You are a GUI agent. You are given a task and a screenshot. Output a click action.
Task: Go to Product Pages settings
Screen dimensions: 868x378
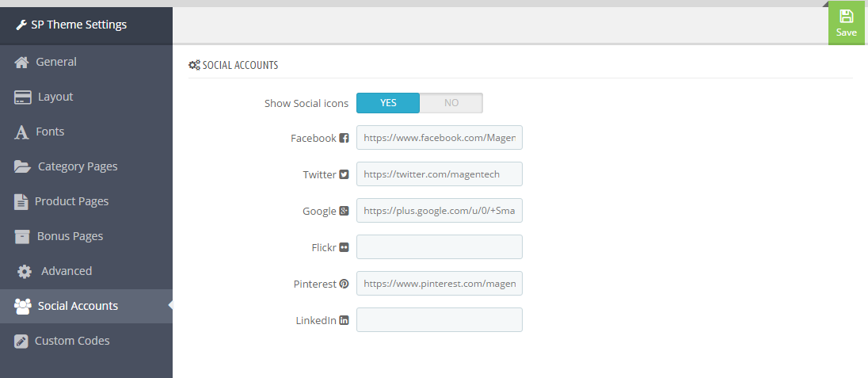(x=86, y=202)
